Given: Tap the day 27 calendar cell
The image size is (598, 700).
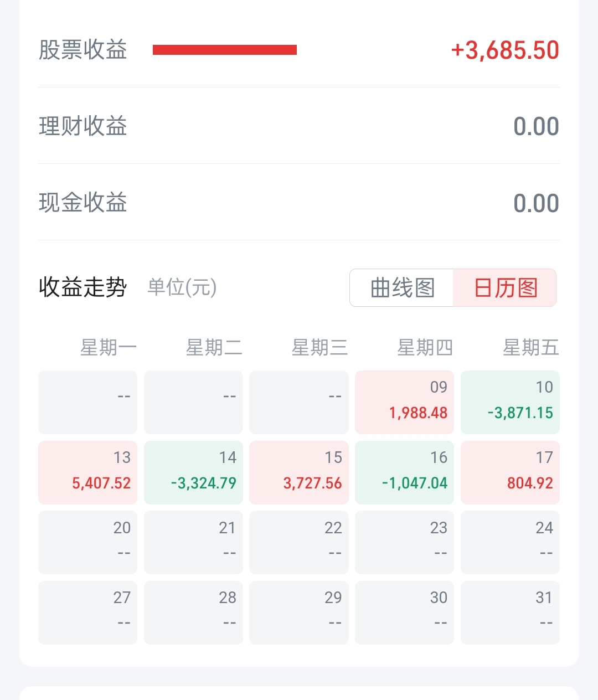Looking at the screenshot, I should pyautogui.click(x=87, y=612).
